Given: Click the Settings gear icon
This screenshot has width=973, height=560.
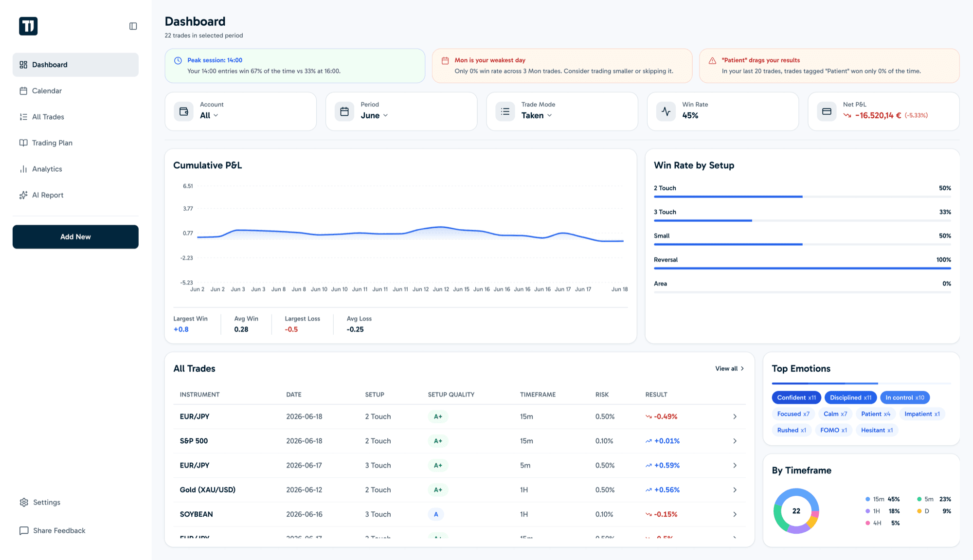Looking at the screenshot, I should [24, 502].
